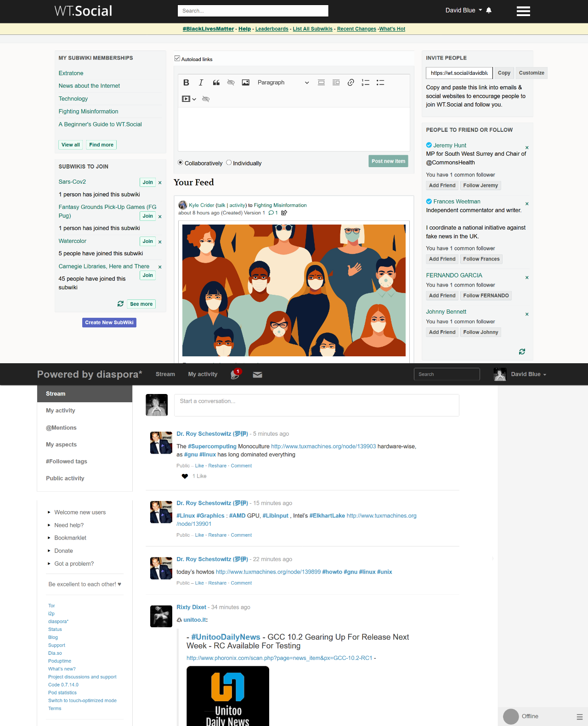The image size is (588, 726).
Task: Click the WT.Social notification bell
Action: click(x=489, y=10)
